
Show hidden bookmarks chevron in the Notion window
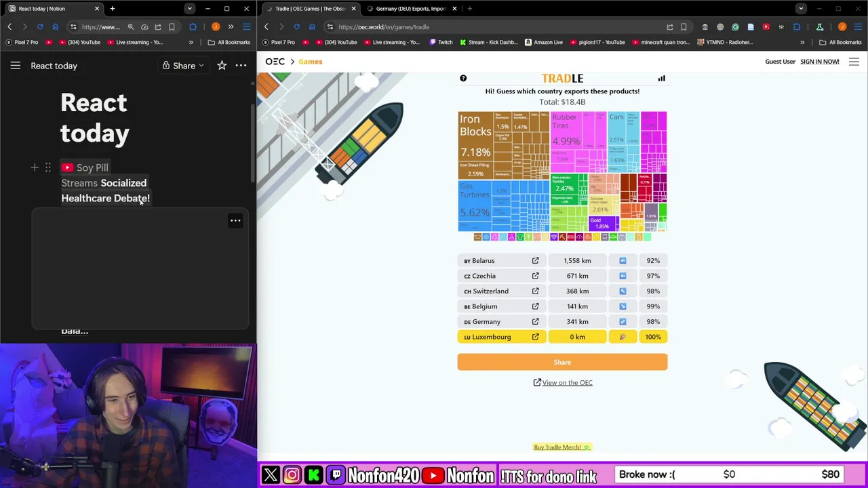[191, 42]
